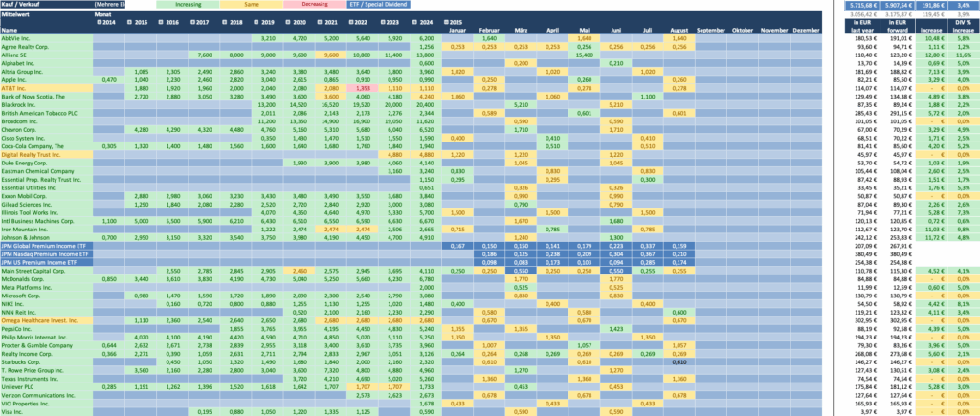Select the März column header
This screenshot has height=416, width=980.
click(x=521, y=30)
